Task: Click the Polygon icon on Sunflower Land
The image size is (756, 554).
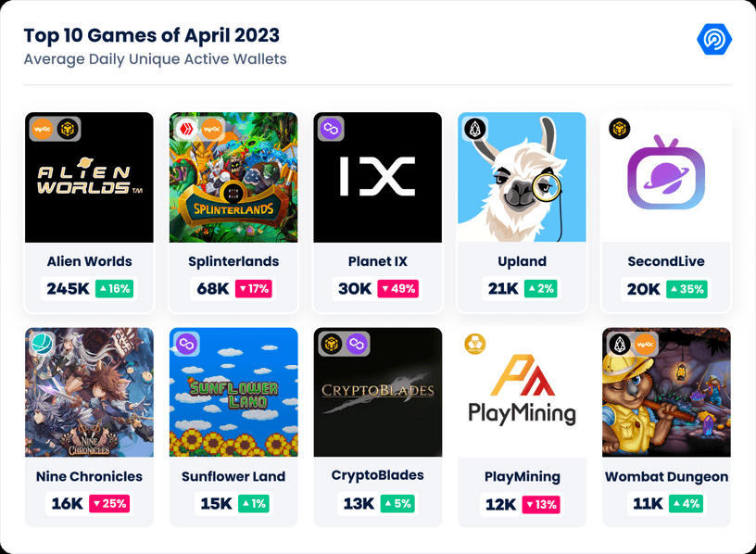Action: click(186, 344)
